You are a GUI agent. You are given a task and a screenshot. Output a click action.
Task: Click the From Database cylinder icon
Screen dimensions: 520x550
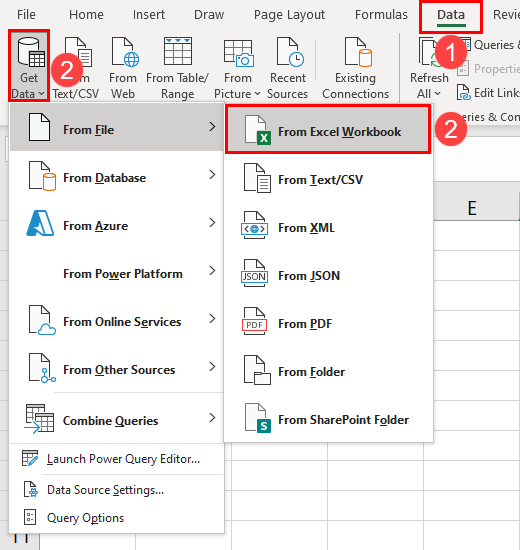pos(42,176)
